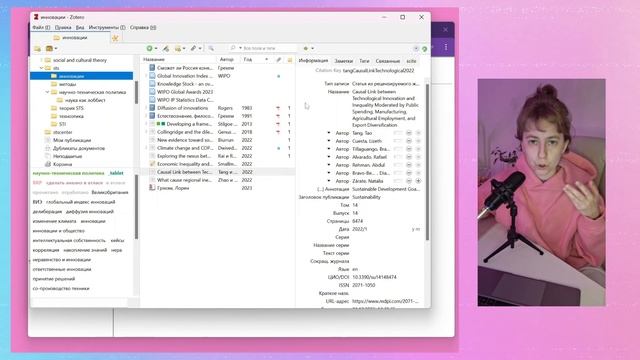This screenshot has width=640, height=360.
Task: Switch to the scite tab
Action: click(x=411, y=61)
